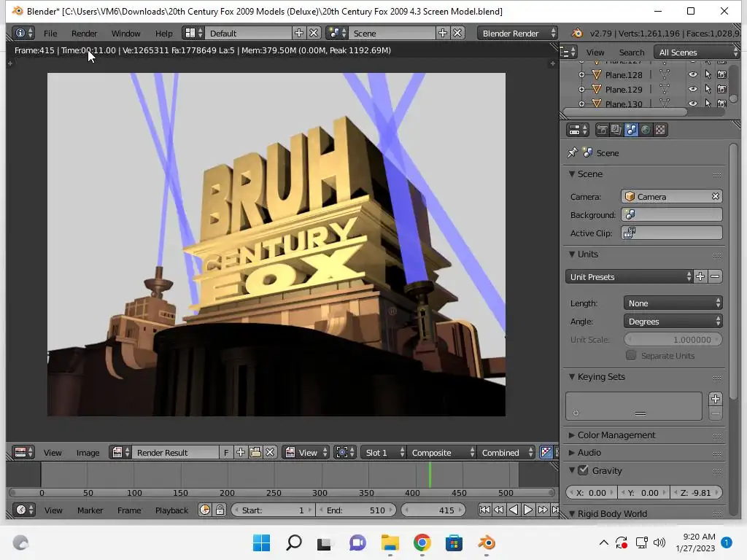
Task: Open the Length unit dropdown showing None
Action: click(673, 303)
